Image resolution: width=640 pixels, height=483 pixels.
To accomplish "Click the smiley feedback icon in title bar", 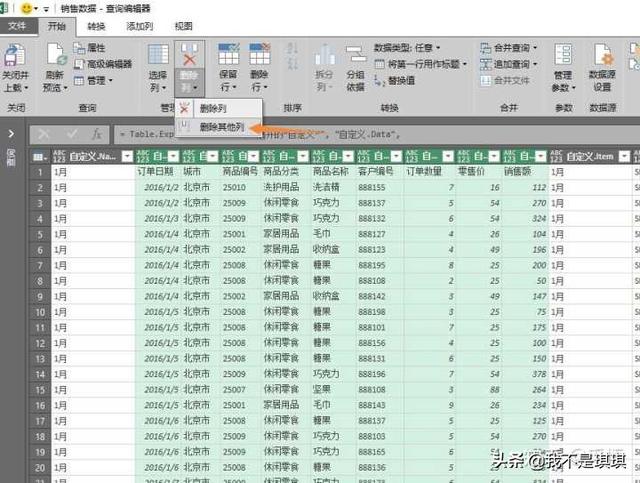I will point(27,8).
